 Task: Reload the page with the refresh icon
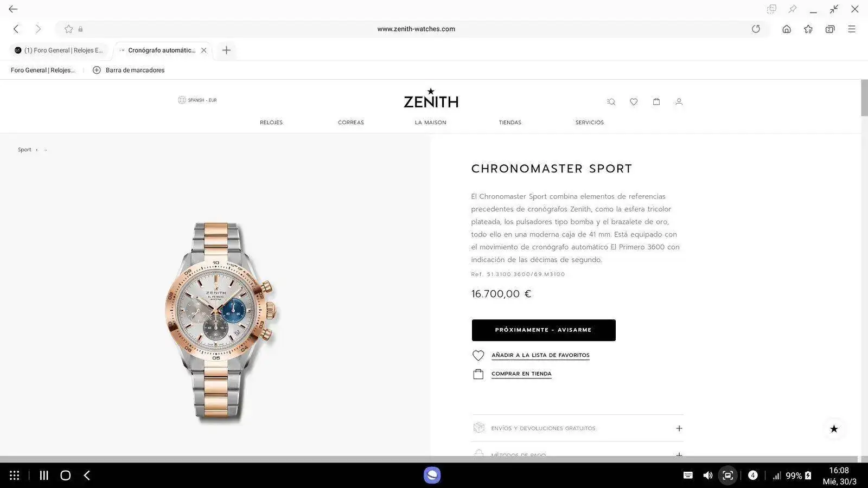(x=756, y=29)
